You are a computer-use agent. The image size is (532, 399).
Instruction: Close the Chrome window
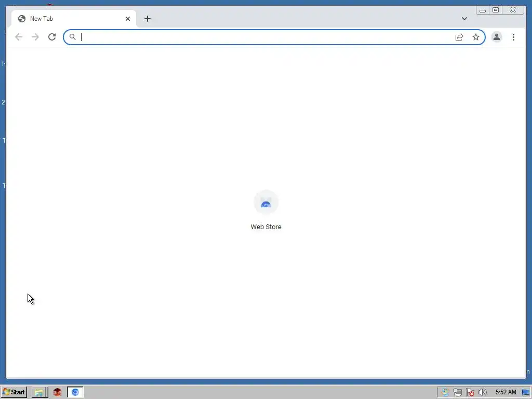point(513,10)
